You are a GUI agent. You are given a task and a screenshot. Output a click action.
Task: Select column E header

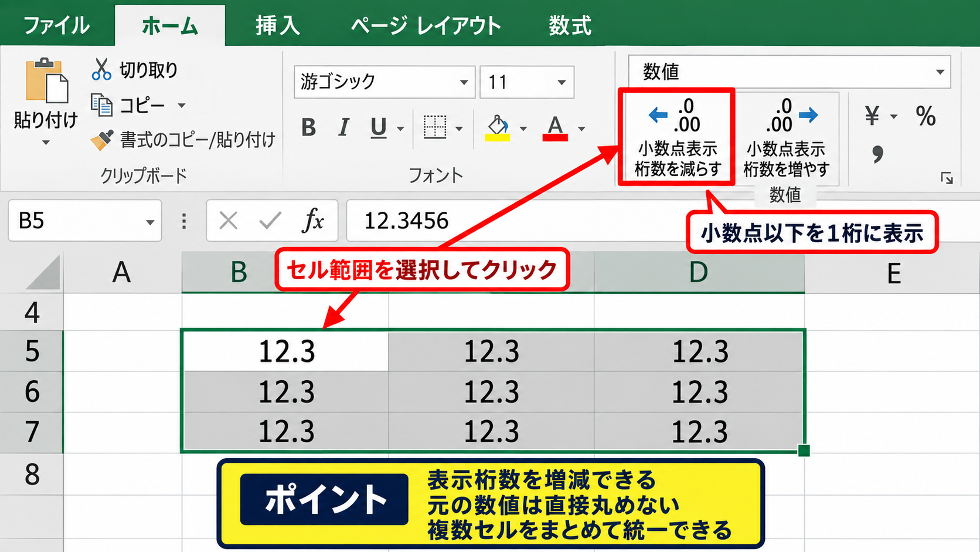point(893,272)
